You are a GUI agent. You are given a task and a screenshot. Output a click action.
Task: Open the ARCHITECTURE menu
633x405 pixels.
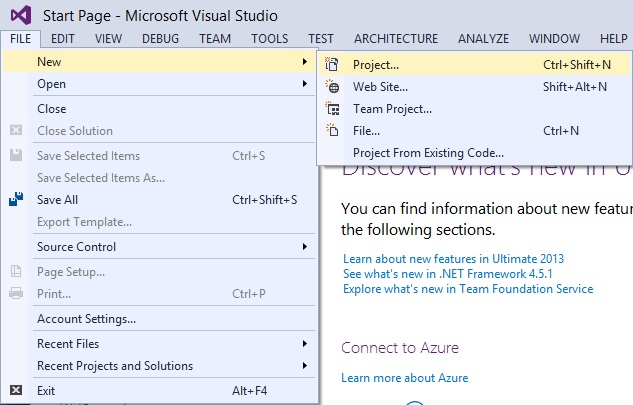pos(396,39)
